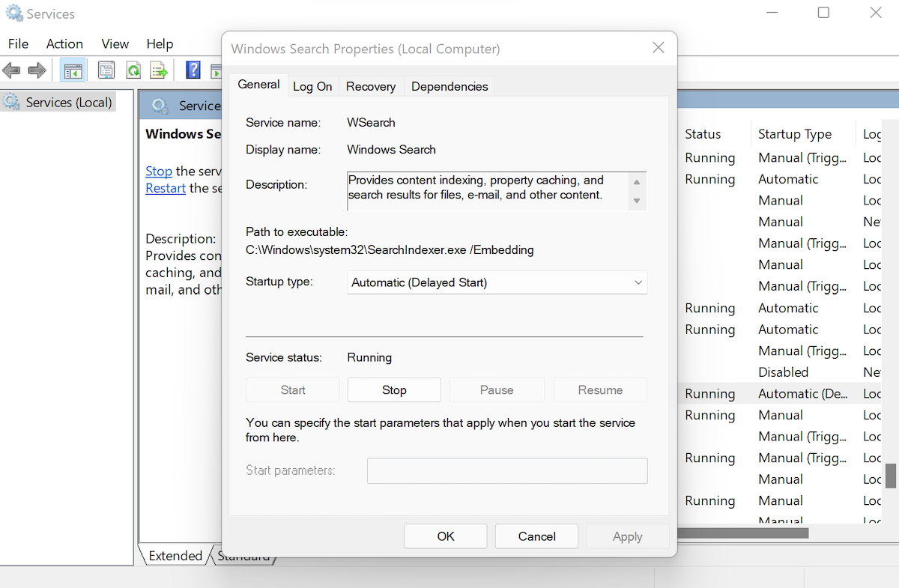This screenshot has height=588, width=899.
Task: Open the Startup type dropdown
Action: tap(638, 282)
